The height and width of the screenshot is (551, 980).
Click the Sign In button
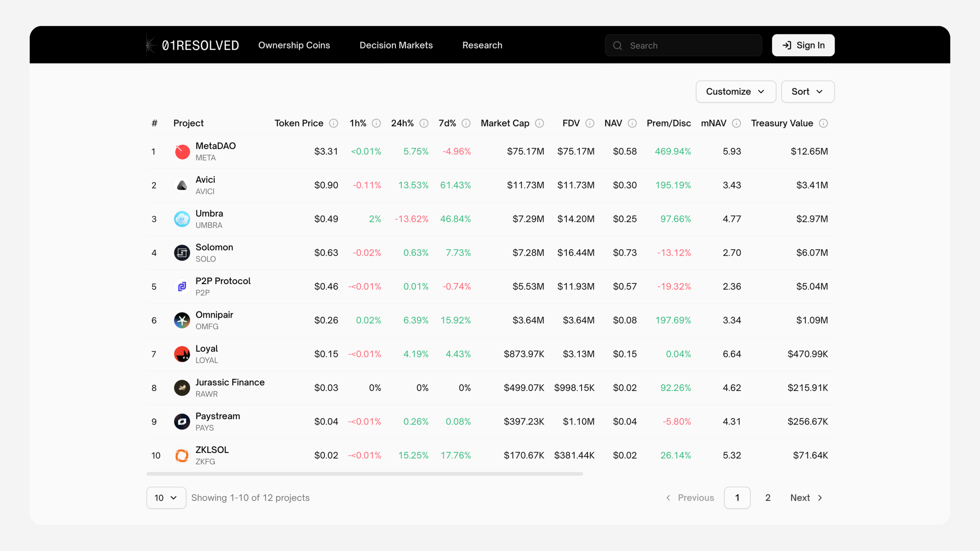click(x=803, y=45)
